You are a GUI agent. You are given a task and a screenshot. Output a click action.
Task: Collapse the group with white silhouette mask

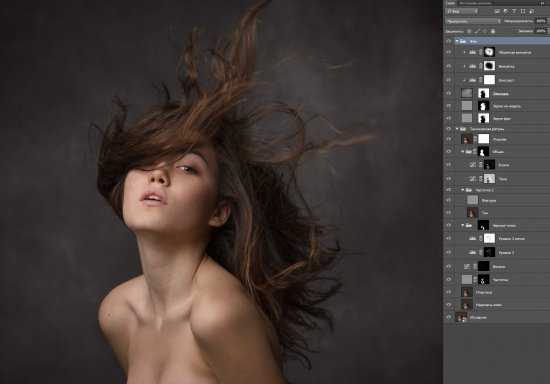tap(463, 151)
